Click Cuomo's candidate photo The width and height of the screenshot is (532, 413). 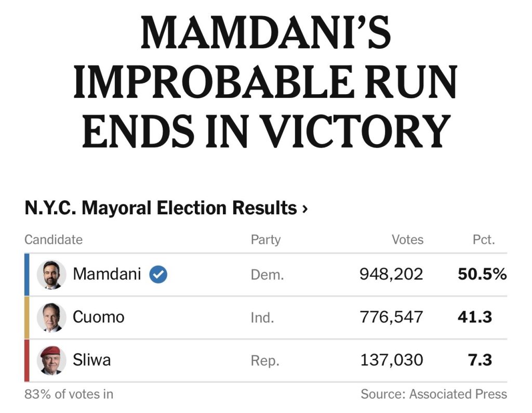[51, 317]
